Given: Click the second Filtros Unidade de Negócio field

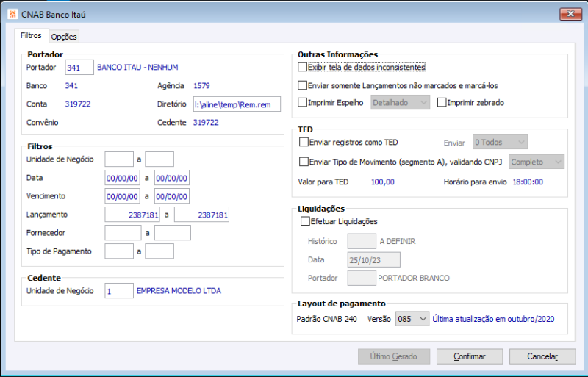Looking at the screenshot, I should [x=159, y=159].
